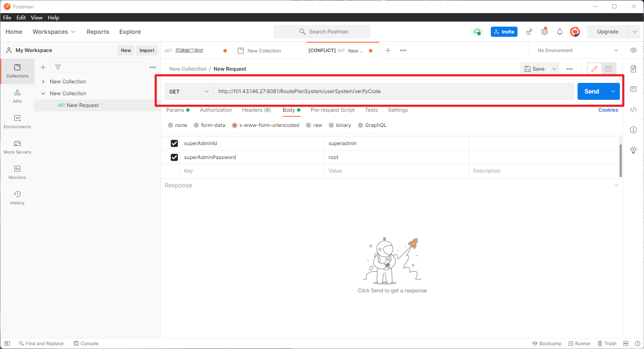Collapse the second New Collection
Screen dimensions: 644x349
43,93
